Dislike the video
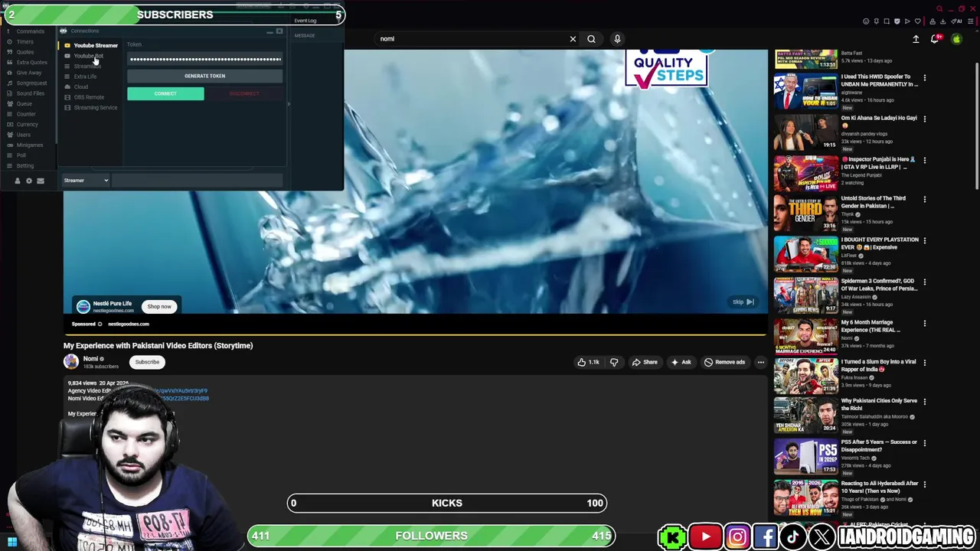 [x=614, y=362]
